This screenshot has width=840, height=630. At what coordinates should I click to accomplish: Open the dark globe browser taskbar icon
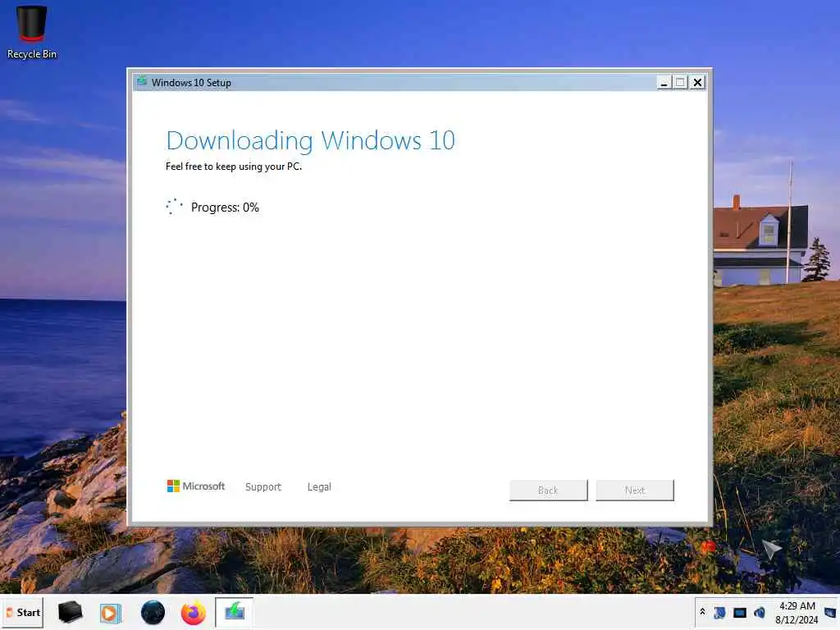(x=153, y=612)
